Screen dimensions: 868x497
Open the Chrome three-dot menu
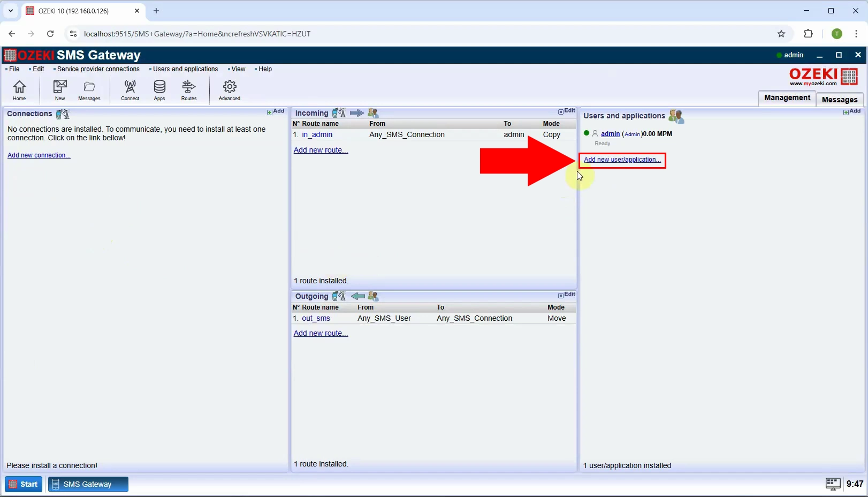[x=857, y=34]
